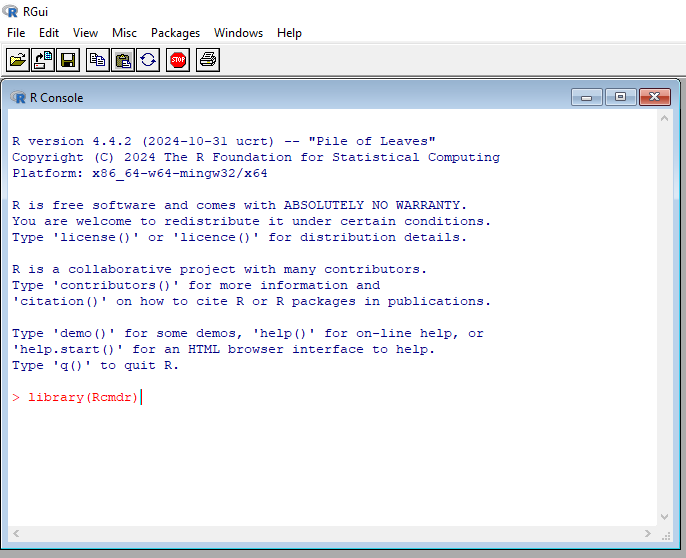Open the Packages menu

tap(175, 33)
